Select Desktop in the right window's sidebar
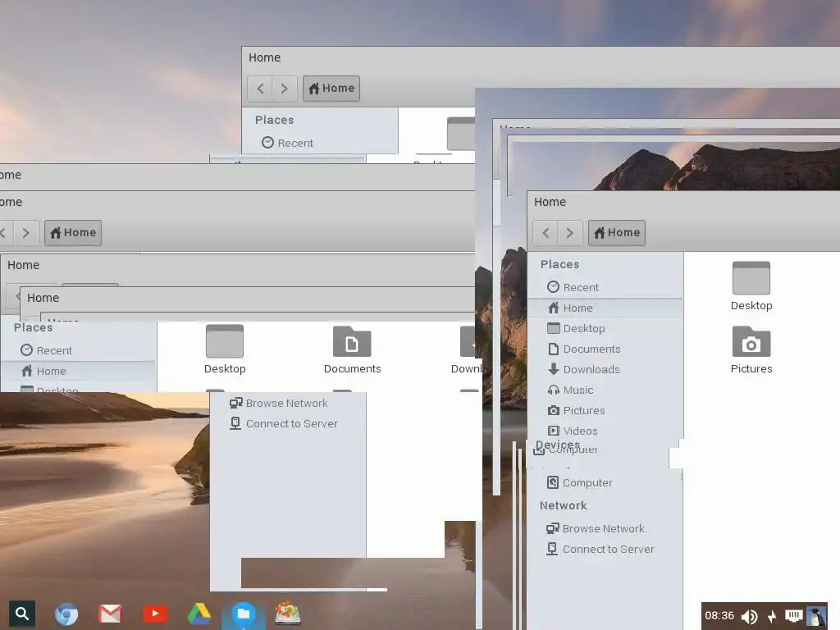Viewport: 840px width, 630px height. (x=577, y=328)
